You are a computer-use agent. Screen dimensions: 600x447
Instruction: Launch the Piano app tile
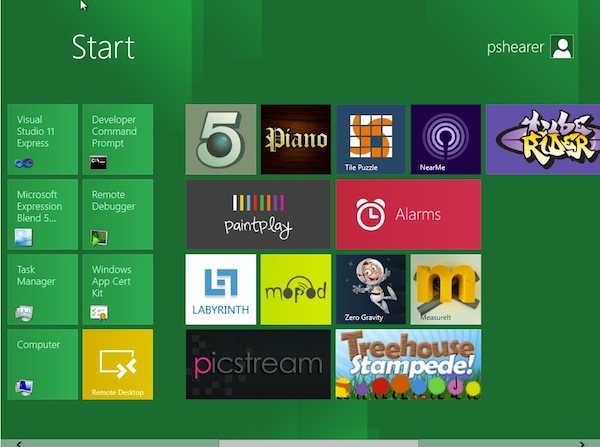(x=296, y=139)
